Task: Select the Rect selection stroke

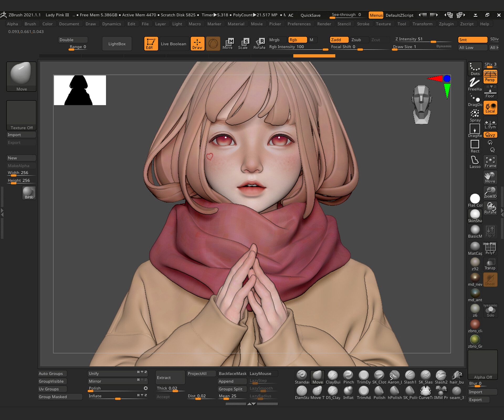Action: click(475, 146)
